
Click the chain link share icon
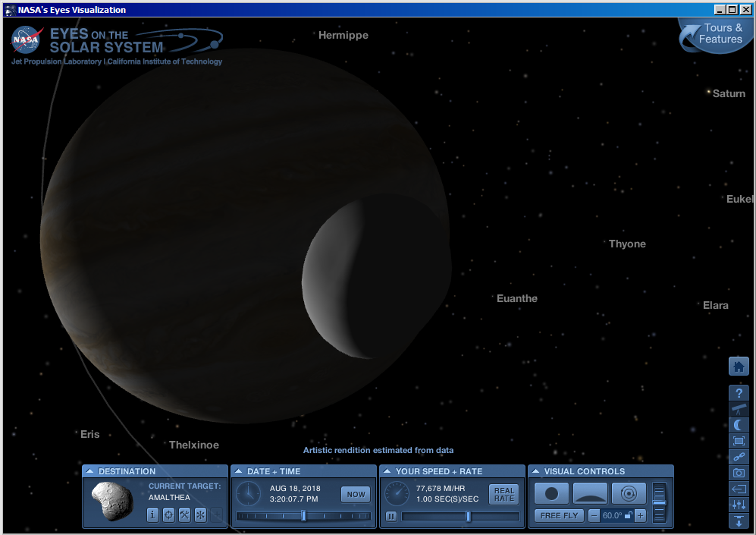tap(738, 457)
